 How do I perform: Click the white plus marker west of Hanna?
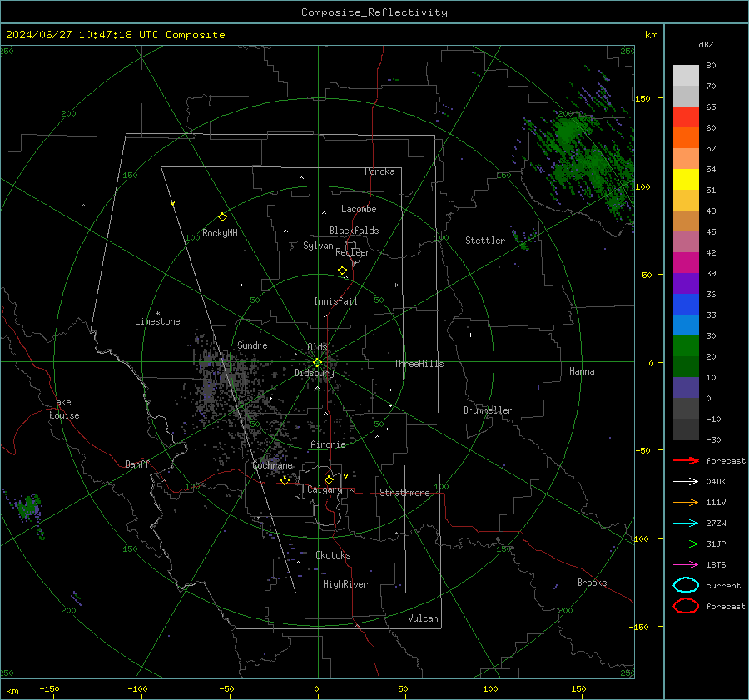[470, 335]
